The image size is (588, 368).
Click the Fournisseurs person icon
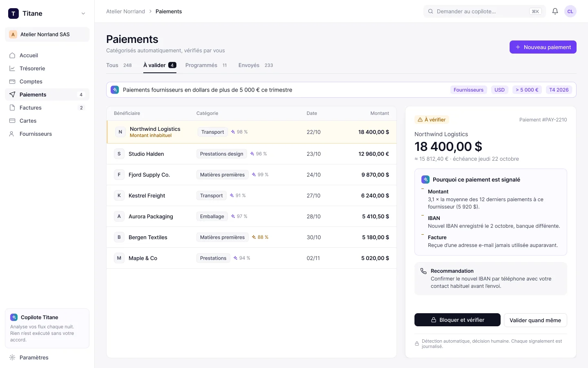tap(12, 134)
